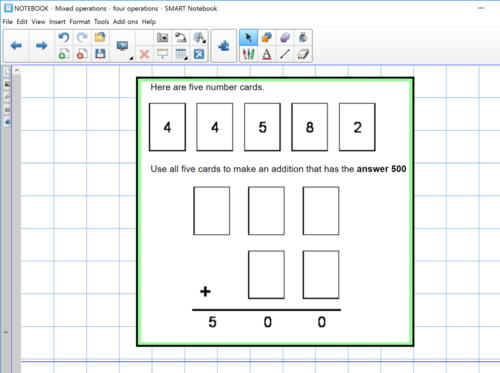The image size is (500, 373).
Task: Select the Pens tool
Action: click(x=248, y=54)
